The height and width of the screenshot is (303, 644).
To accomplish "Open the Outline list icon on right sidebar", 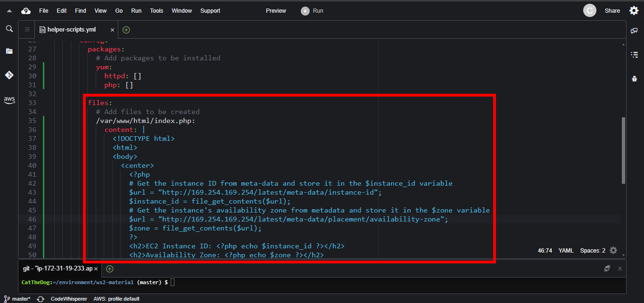I will tap(634, 55).
